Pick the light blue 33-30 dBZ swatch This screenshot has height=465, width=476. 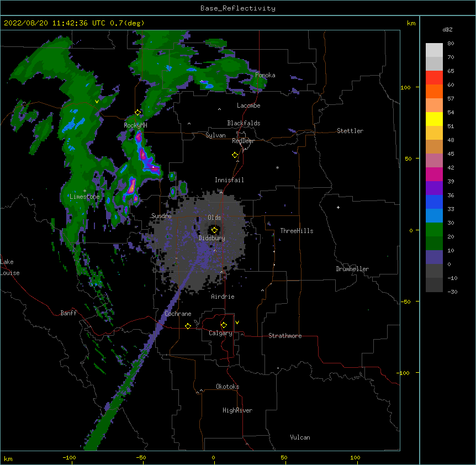tap(434, 216)
